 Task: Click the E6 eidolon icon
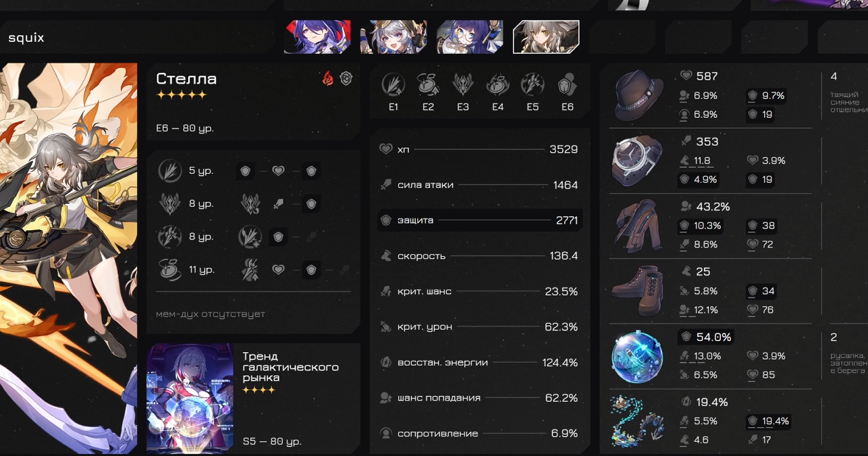click(x=567, y=85)
